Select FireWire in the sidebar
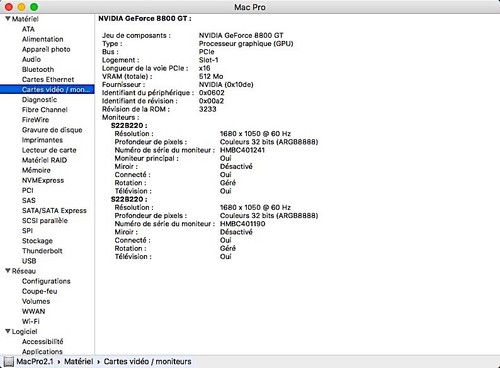The image size is (500, 368). pyautogui.click(x=35, y=120)
